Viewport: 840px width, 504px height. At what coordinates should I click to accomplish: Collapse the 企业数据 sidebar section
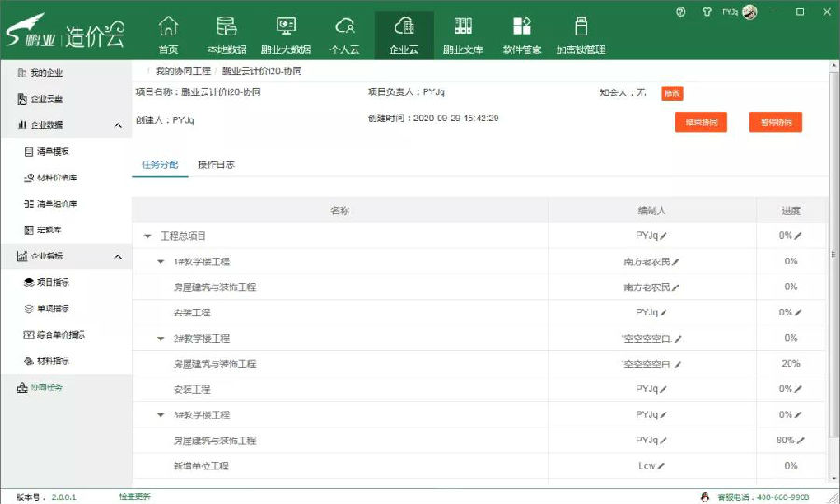click(x=118, y=125)
